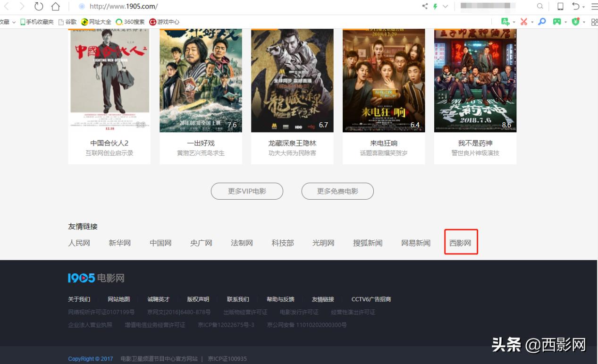Image resolution: width=598 pixels, height=364 pixels.
Task: Open the 来电狂响 movie poster
Action: (x=384, y=80)
